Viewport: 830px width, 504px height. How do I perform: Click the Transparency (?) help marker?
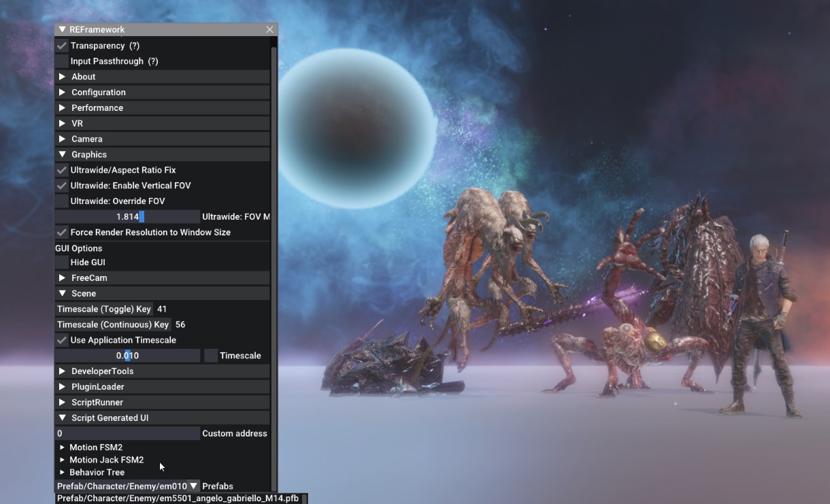pyautogui.click(x=135, y=46)
